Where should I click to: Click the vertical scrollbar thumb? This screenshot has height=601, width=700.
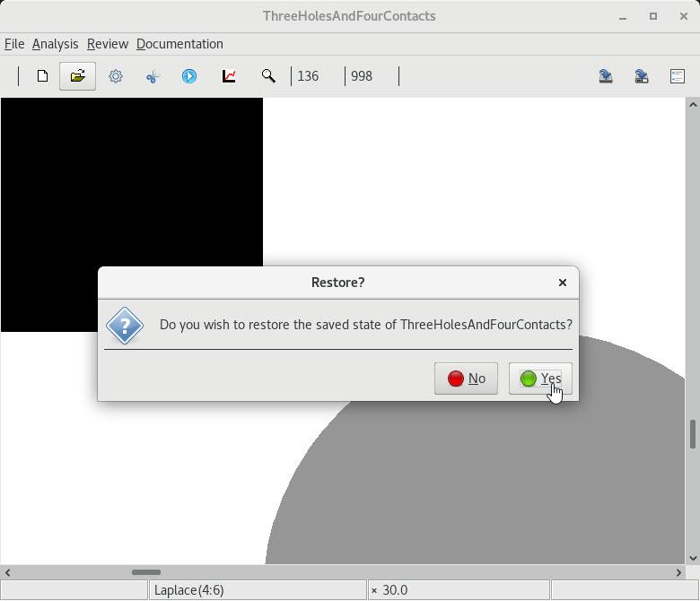(x=692, y=434)
